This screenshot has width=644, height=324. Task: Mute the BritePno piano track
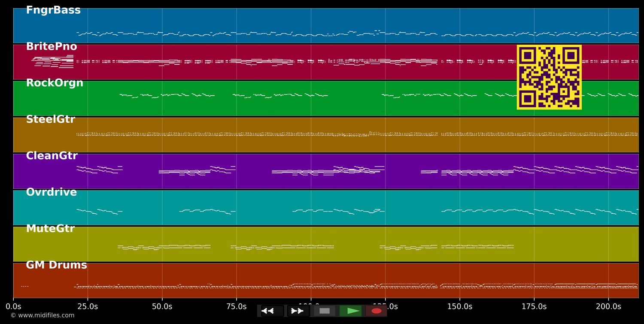(x=52, y=46)
